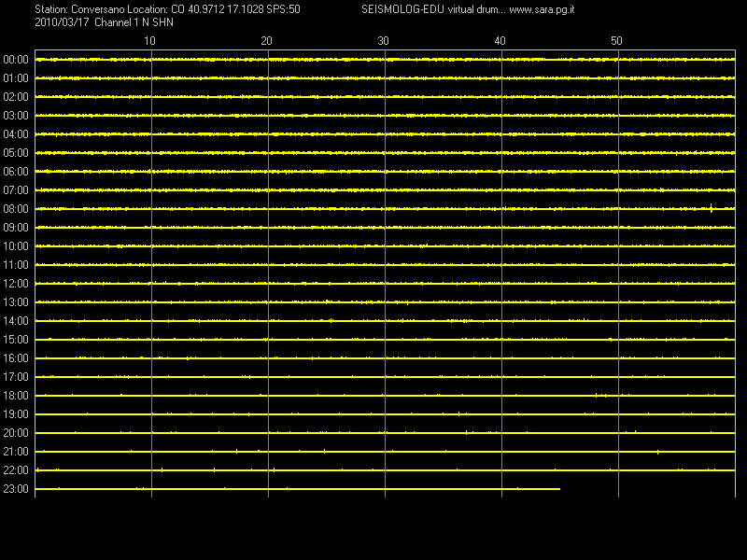Click the 00:00 hour row label
This screenshot has height=560, width=747.
(x=16, y=60)
